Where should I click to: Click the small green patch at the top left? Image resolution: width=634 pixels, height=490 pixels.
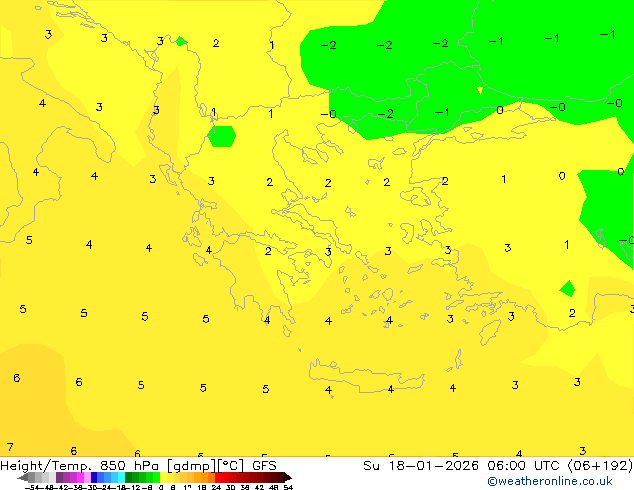click(x=180, y=41)
